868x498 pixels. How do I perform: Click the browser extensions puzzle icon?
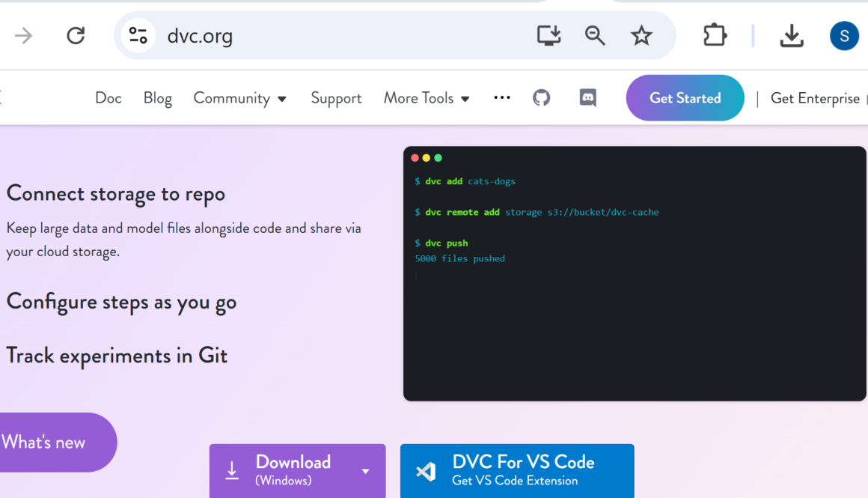[714, 35]
